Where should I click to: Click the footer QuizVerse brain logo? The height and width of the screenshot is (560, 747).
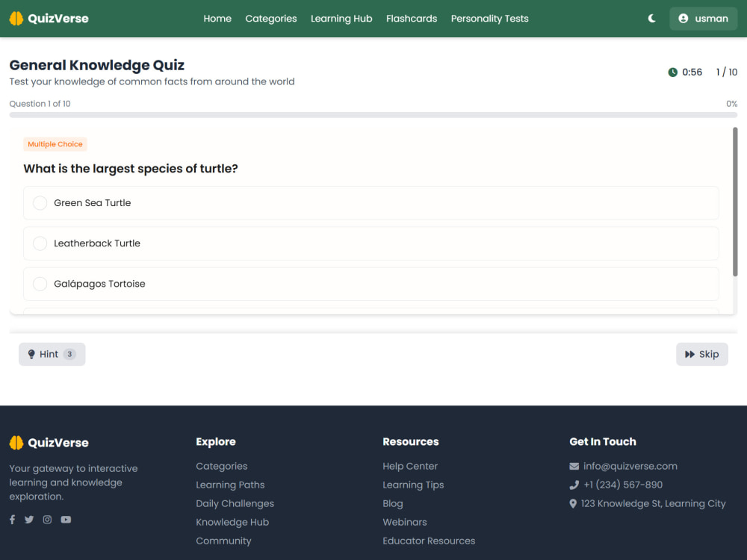[16, 443]
